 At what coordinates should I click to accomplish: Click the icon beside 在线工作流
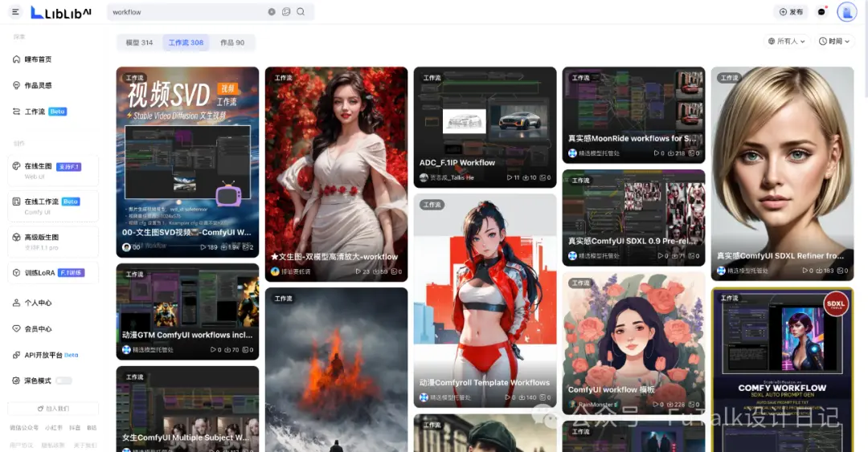click(x=16, y=202)
